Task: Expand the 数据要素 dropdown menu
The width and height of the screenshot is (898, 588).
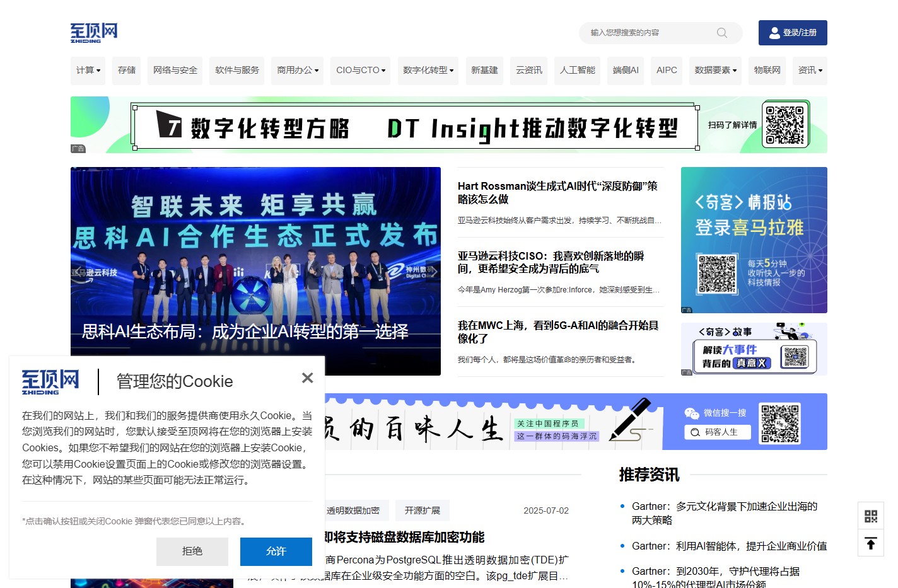Action: coord(715,71)
